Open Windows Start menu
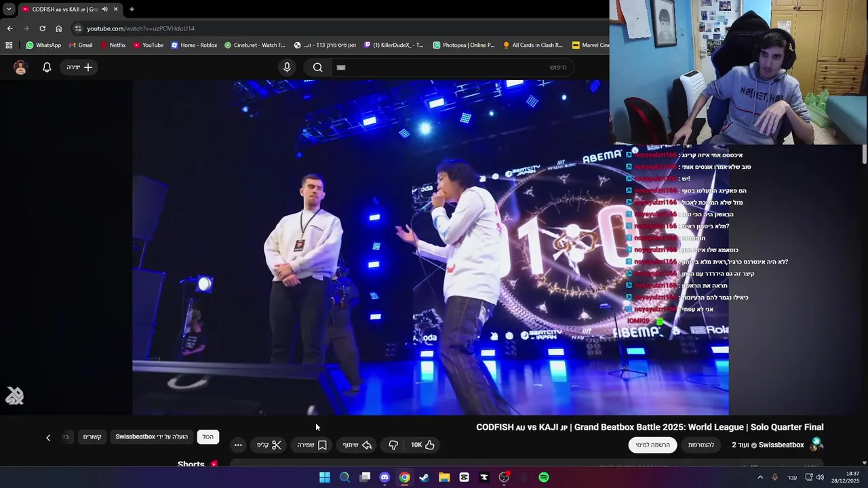868x488 pixels. [325, 477]
